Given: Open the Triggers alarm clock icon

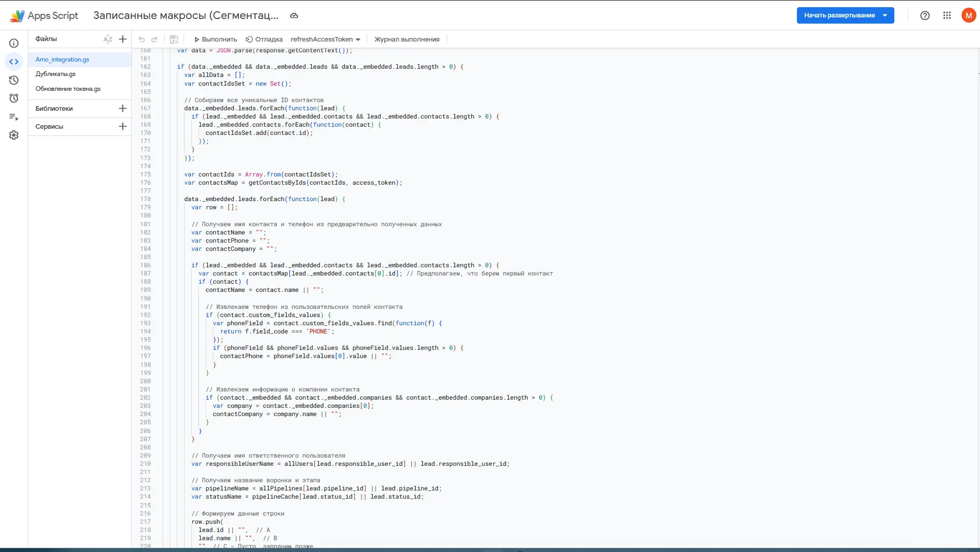Looking at the screenshot, I should tap(14, 98).
